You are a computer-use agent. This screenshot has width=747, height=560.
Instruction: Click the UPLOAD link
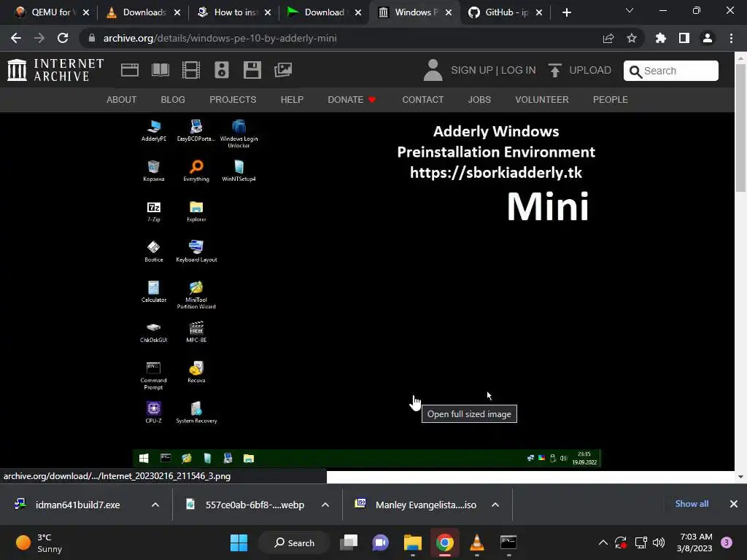pos(590,70)
